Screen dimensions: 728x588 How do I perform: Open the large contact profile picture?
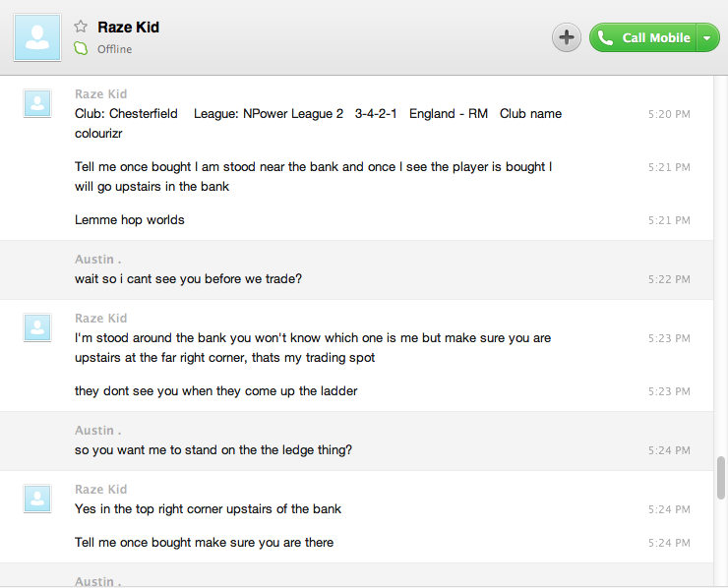click(x=37, y=37)
